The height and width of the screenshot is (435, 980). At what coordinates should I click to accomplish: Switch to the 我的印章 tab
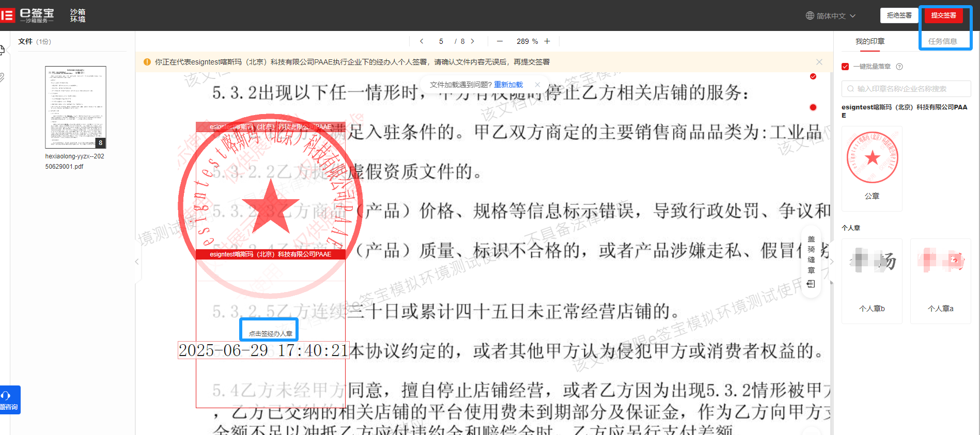point(870,41)
